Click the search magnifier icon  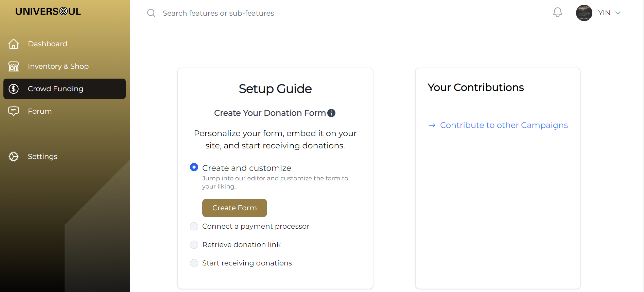point(151,13)
